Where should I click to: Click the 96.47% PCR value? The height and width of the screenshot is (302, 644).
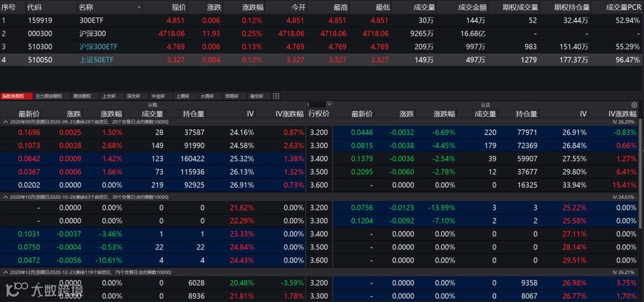(x=627, y=60)
